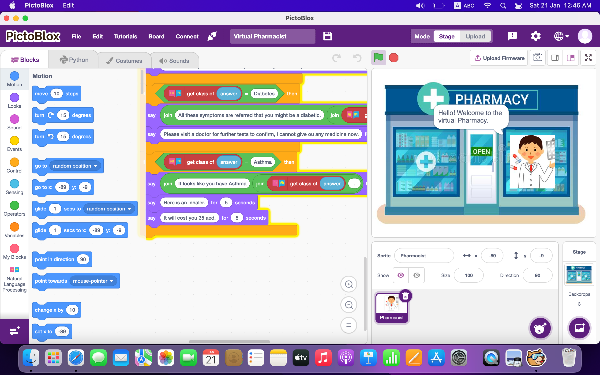Open the language globe dropdown
600x375 pixels.
561,36
